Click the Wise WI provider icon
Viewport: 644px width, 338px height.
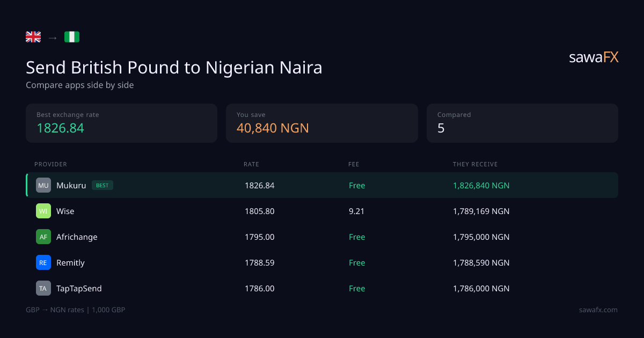tap(43, 211)
